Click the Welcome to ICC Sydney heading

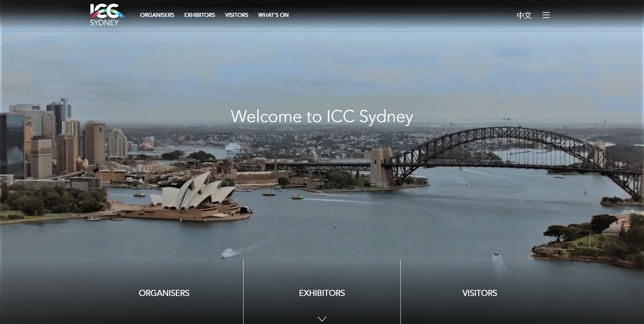pos(322,117)
